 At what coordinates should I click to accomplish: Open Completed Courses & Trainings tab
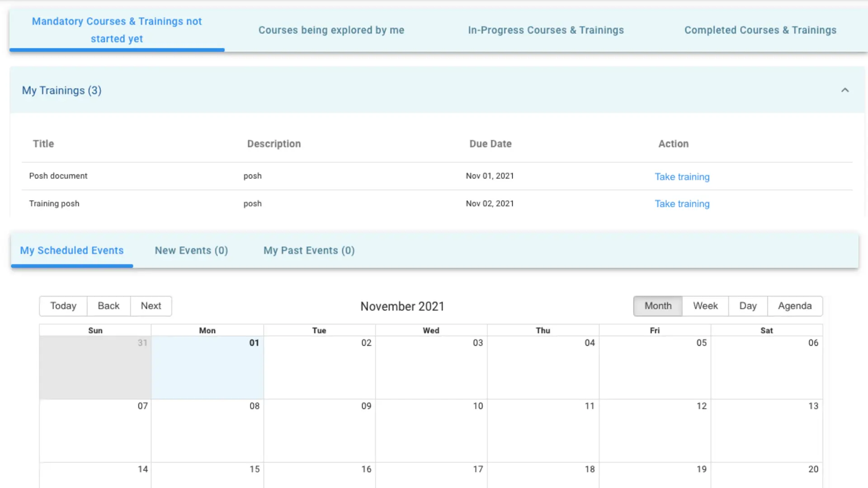click(x=760, y=30)
